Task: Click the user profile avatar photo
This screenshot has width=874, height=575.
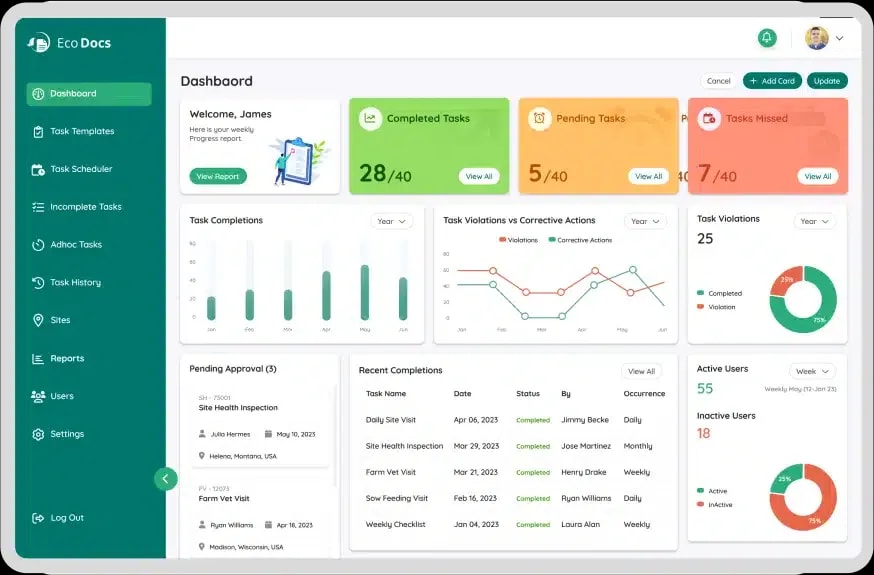Action: pyautogui.click(x=817, y=38)
